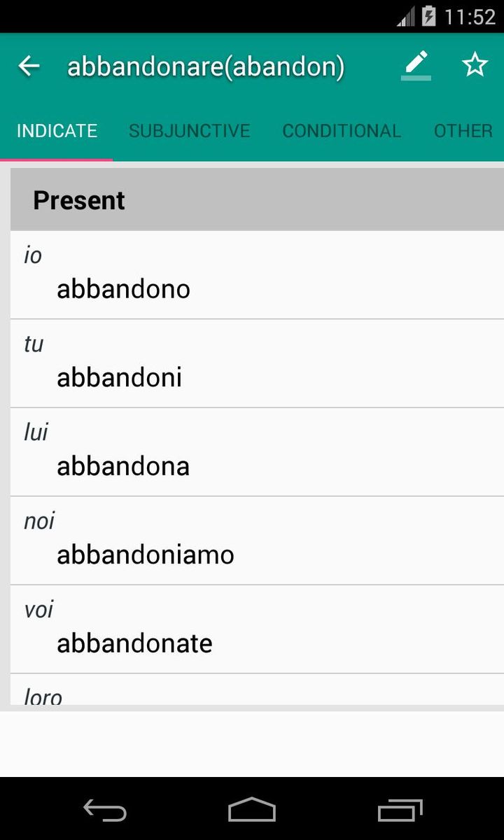Tap the title 'abbandonare(abandon)'
The height and width of the screenshot is (840, 504).
click(206, 66)
